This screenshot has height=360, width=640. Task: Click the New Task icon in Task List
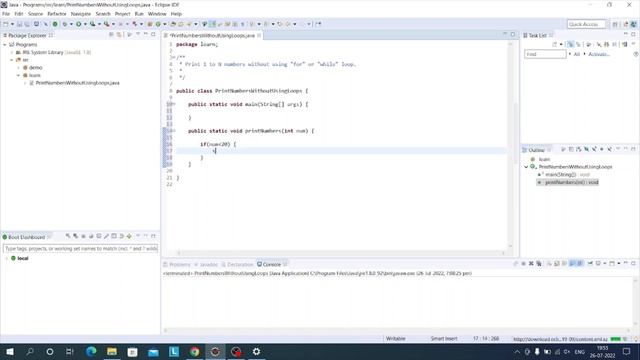pos(554,44)
